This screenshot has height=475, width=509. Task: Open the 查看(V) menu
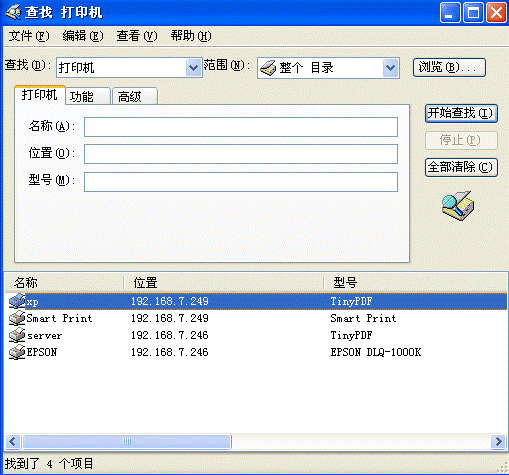coord(137,36)
